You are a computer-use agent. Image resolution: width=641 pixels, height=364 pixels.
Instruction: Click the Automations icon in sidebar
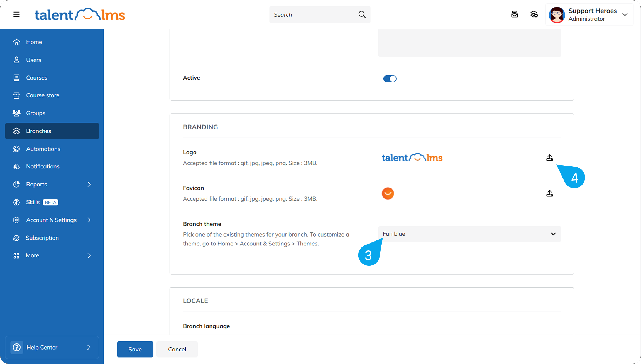[x=16, y=149]
